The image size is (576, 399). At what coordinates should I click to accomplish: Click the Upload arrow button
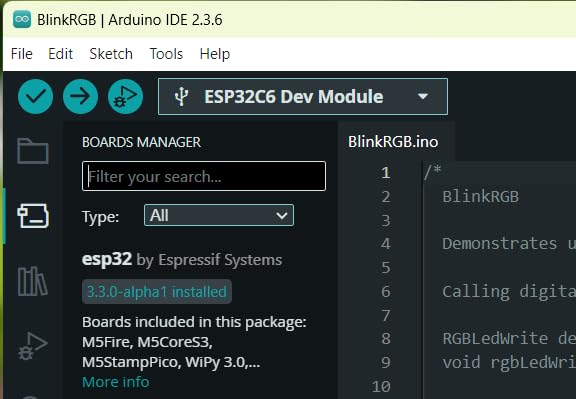[x=80, y=97]
